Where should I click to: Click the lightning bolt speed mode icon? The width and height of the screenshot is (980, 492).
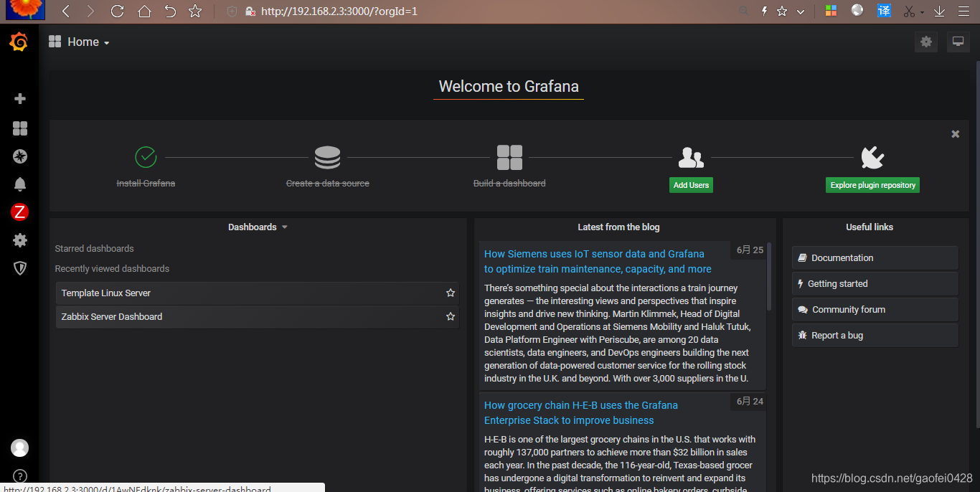pyautogui.click(x=765, y=11)
